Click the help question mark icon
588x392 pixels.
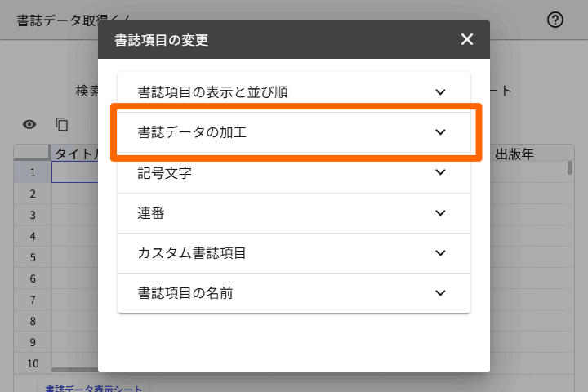(555, 20)
